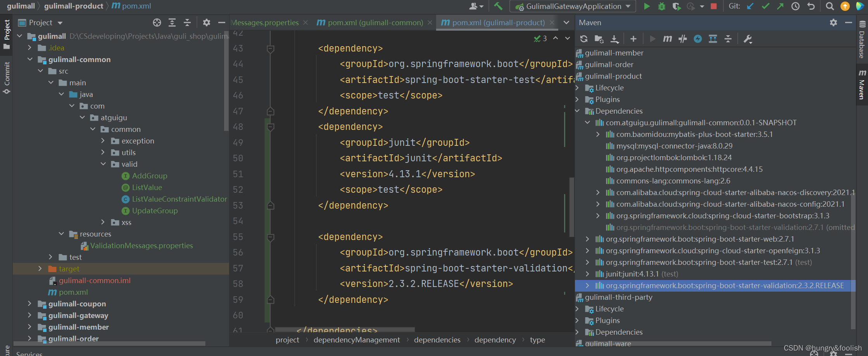Expand Lifecycle under gulimall-product in Maven
Screen dimensions: 868x356
(x=577, y=88)
